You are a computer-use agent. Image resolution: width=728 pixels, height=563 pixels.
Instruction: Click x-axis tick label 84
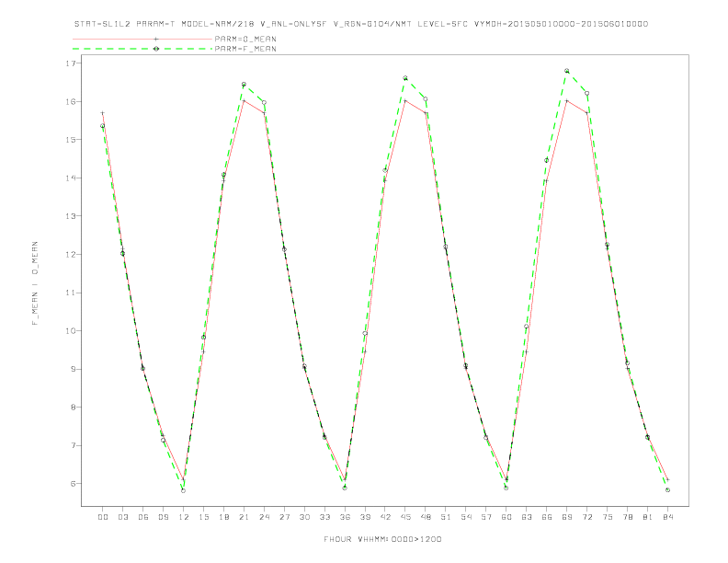[668, 517]
